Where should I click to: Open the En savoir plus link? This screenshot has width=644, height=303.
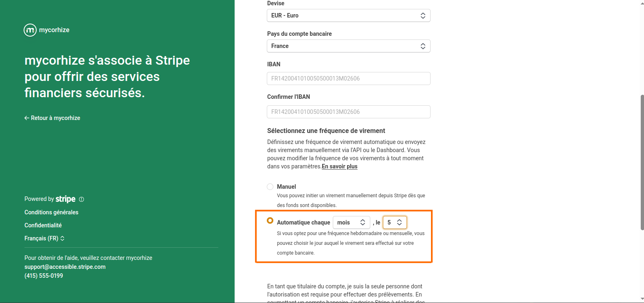coord(340,166)
